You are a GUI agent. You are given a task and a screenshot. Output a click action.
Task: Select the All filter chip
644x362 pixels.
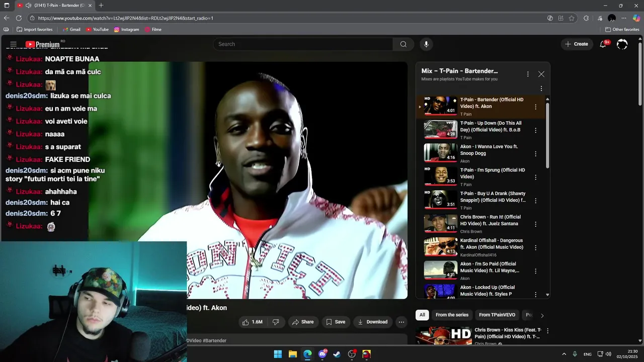[422, 315]
